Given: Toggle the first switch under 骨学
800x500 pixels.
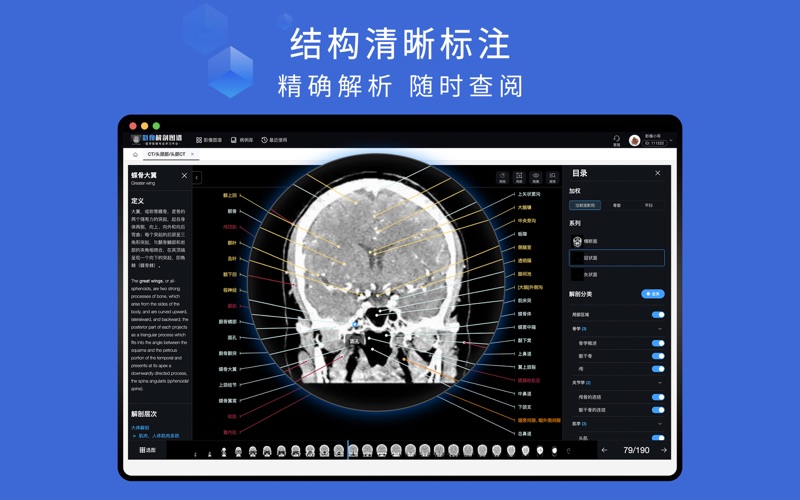Looking at the screenshot, I should click(x=658, y=343).
